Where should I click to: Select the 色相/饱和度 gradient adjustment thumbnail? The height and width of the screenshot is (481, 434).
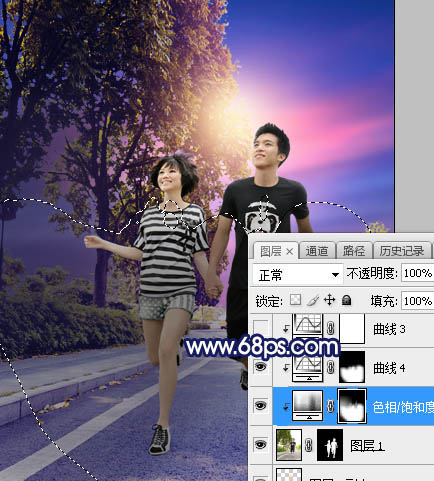coord(308,406)
